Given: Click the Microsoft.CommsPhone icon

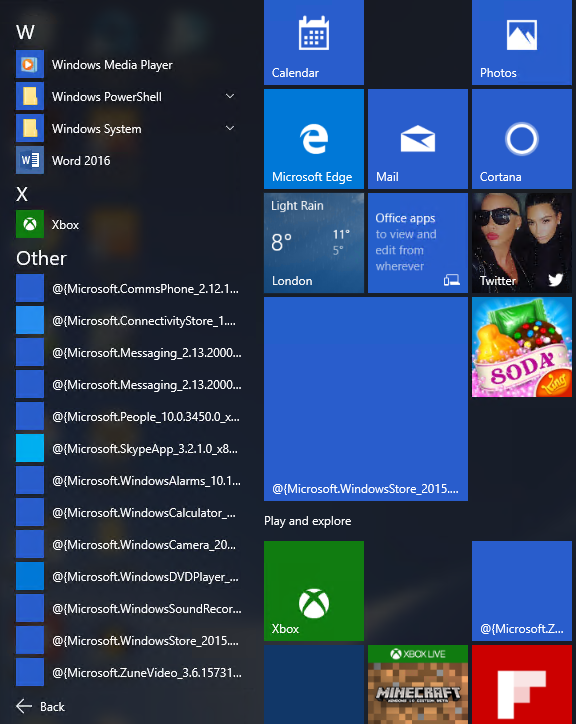Looking at the screenshot, I should point(30,288).
